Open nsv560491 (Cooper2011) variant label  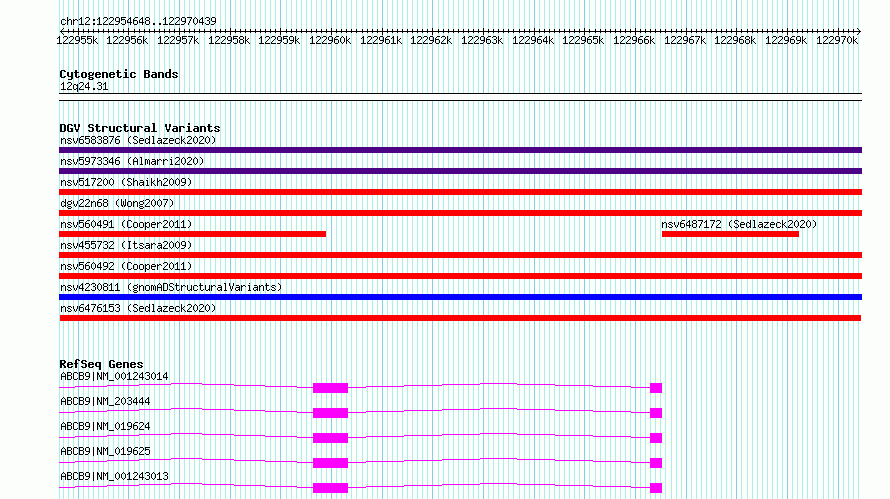(126, 224)
